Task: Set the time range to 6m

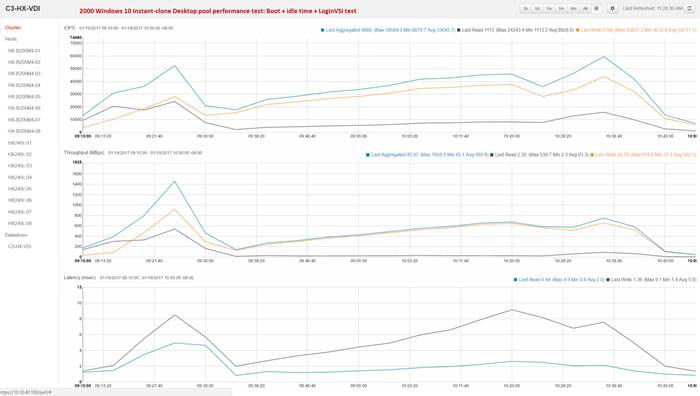Action: pyautogui.click(x=573, y=8)
